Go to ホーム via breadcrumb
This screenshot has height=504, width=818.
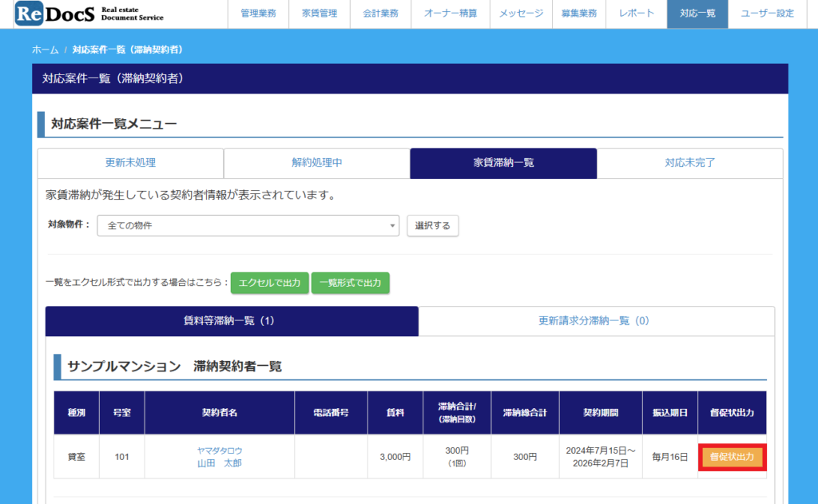[46, 50]
